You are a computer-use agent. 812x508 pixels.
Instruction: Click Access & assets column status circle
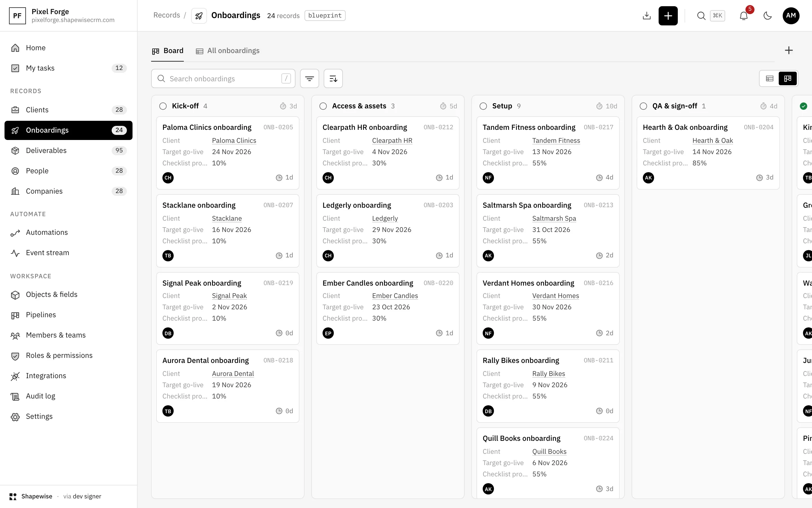click(x=323, y=106)
